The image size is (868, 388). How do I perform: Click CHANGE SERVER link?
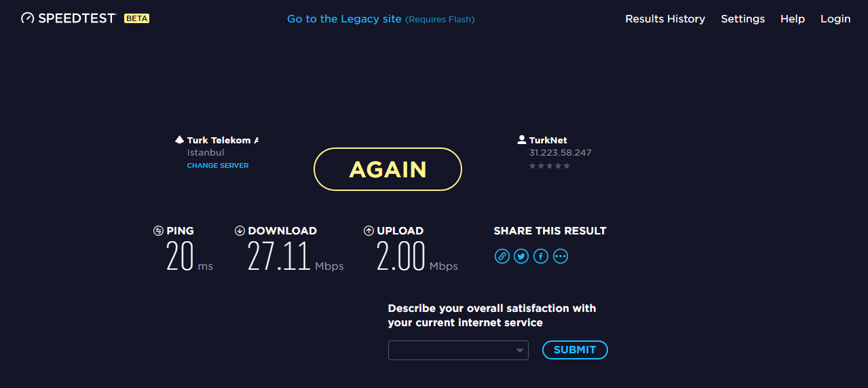tap(218, 166)
